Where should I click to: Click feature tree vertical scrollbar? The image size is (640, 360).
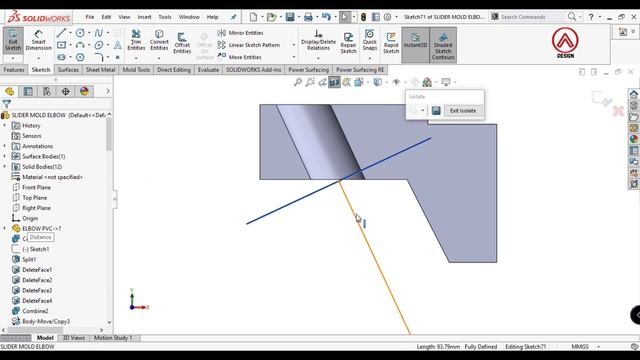(109, 135)
